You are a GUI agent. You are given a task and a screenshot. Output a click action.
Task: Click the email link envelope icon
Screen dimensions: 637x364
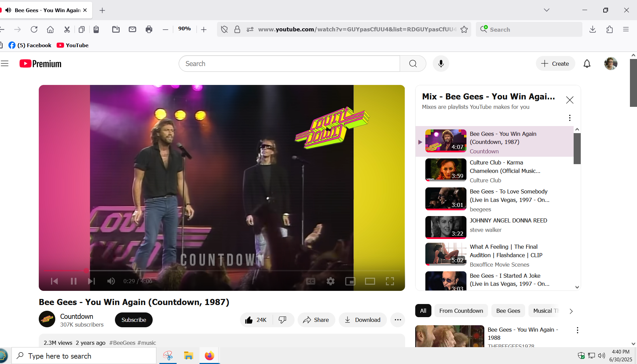pyautogui.click(x=132, y=29)
